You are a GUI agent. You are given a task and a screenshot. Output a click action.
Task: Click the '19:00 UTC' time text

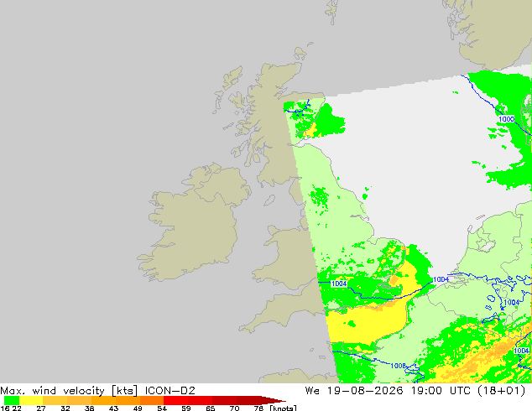click(x=441, y=391)
